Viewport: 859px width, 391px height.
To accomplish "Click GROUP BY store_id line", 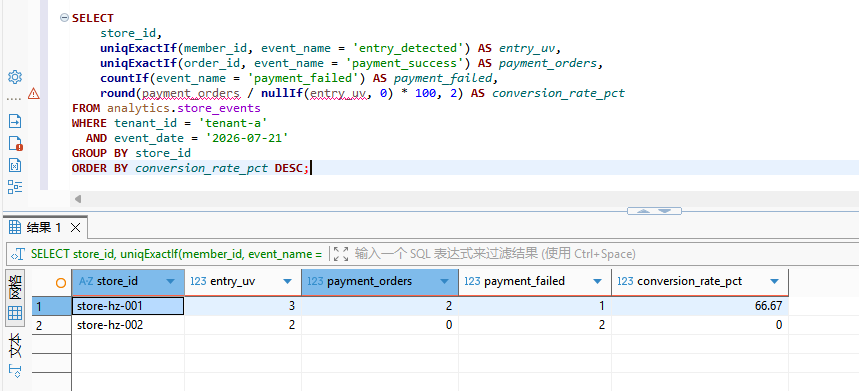I will [131, 153].
